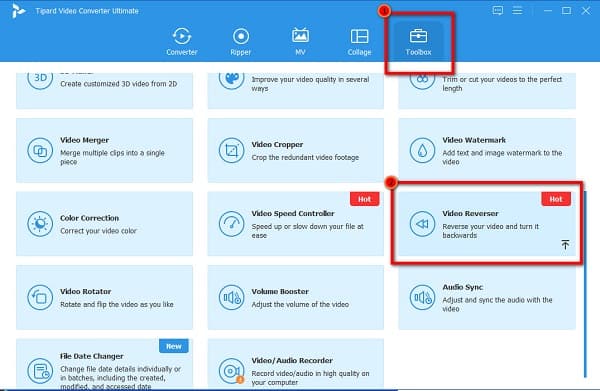Screen dimensions: 600x391
Task: Open the feedback message icon
Action: pos(497,10)
